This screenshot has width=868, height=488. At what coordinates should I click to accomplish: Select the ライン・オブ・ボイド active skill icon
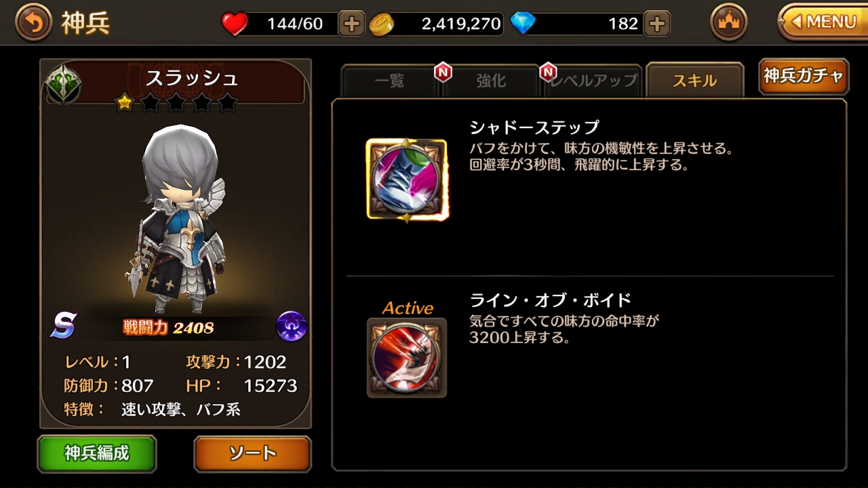[x=407, y=358]
